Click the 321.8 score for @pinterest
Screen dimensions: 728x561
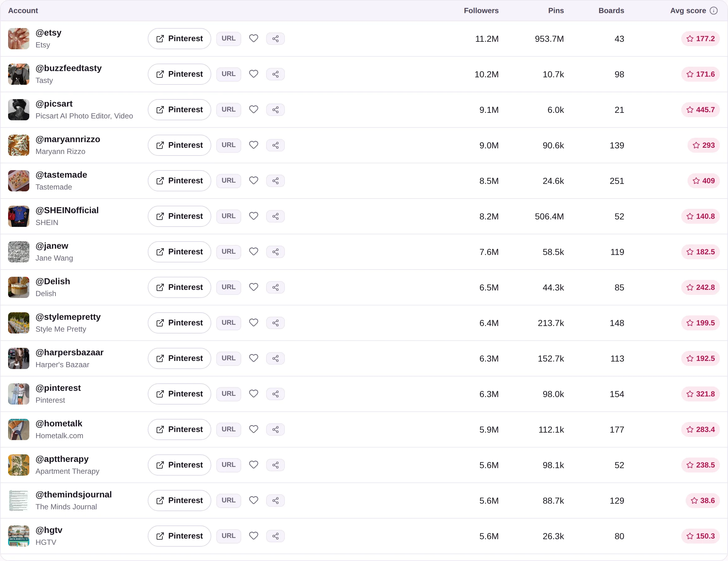700,394
